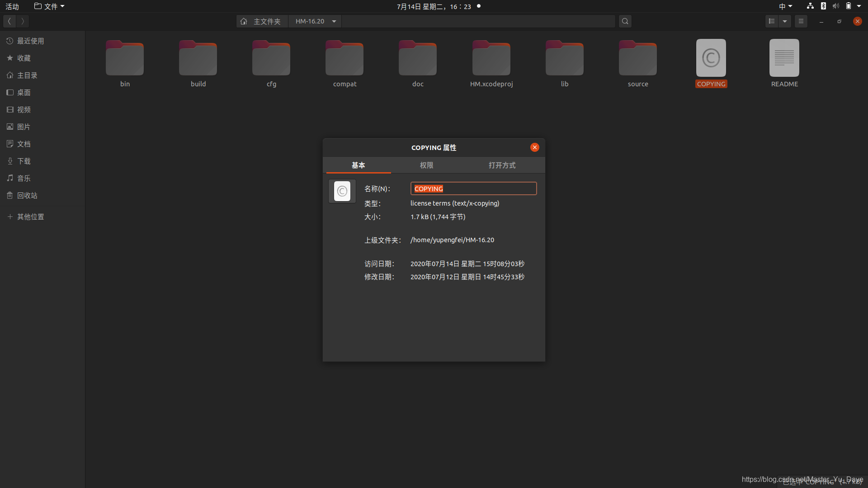Click the 访问日期 value text
The height and width of the screenshot is (488, 868).
point(467,264)
